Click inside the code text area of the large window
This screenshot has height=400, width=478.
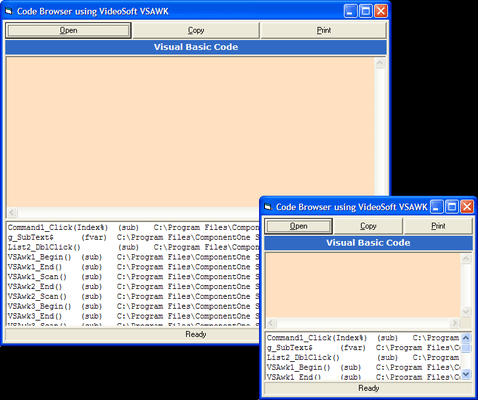click(191, 132)
